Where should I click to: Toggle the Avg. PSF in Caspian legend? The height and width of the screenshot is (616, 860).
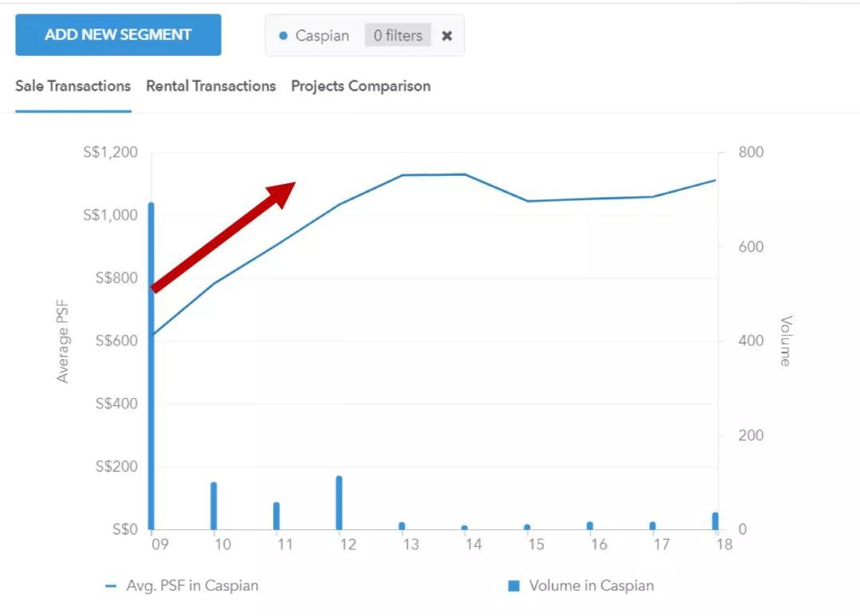click(192, 586)
